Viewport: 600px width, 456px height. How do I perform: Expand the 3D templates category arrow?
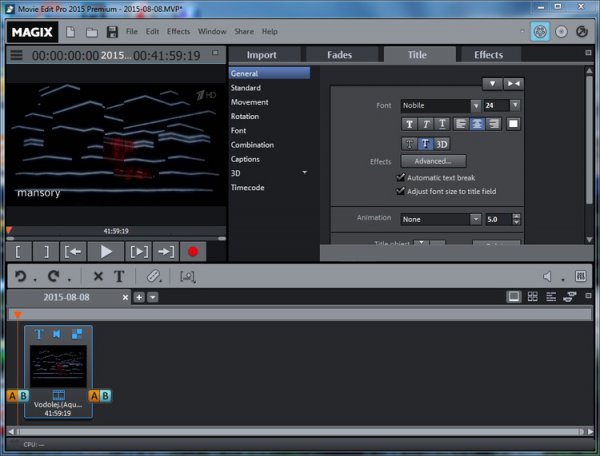tap(305, 173)
